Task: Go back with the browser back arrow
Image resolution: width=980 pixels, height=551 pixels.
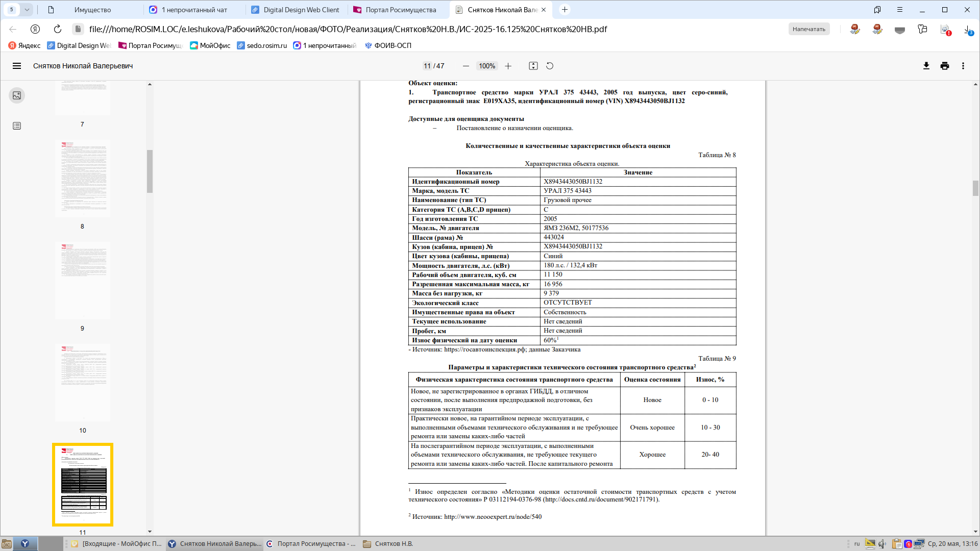Action: (x=13, y=29)
